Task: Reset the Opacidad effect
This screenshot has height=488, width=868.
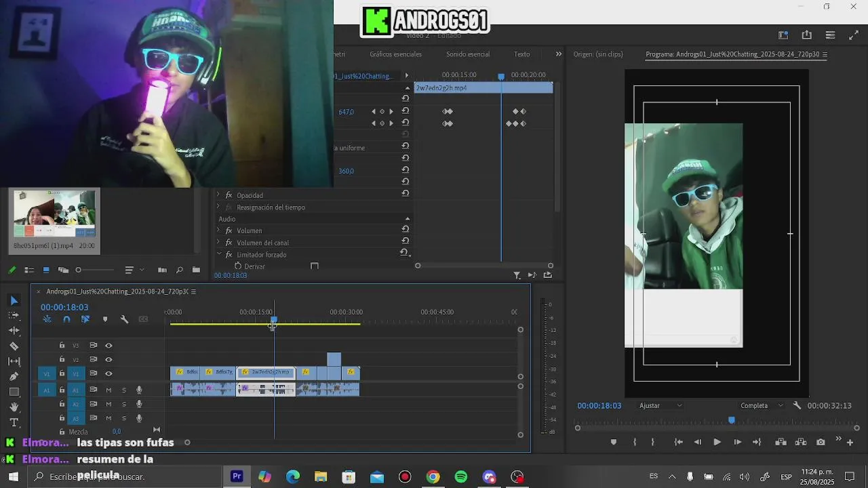Action: [x=405, y=193]
